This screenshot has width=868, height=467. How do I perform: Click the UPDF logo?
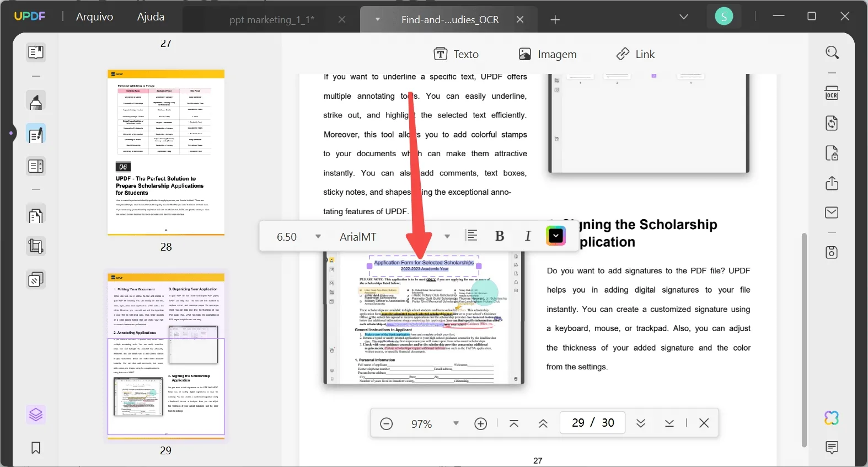point(30,17)
